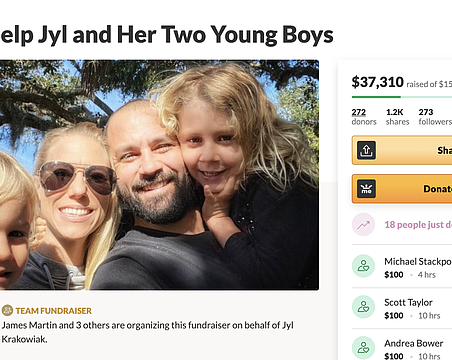Select donor name Scott Taylor
The height and width of the screenshot is (360, 452).
point(408,302)
